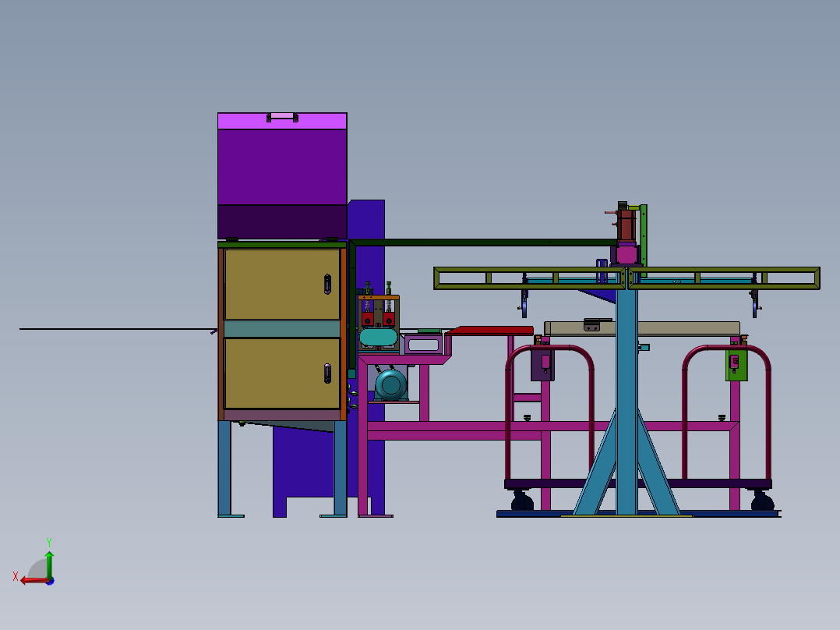Click the red X axis arrow of triad
This screenshot has height=630, width=840.
34,581
